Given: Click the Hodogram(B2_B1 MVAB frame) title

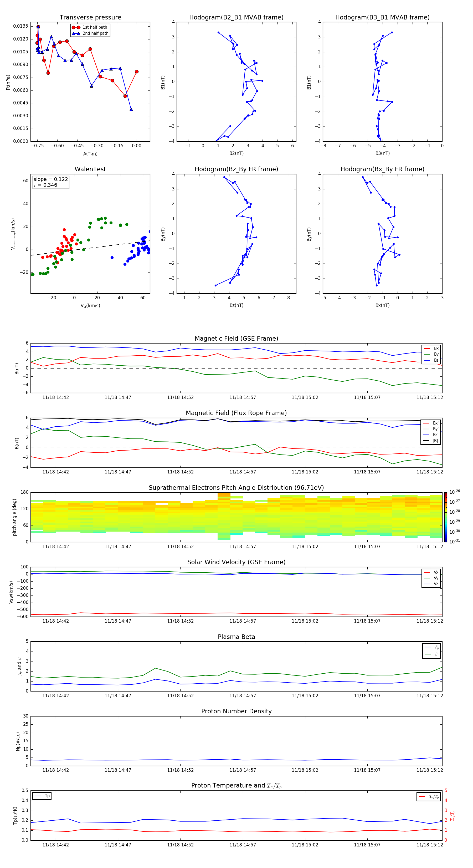Looking at the screenshot, I should click(x=236, y=18).
